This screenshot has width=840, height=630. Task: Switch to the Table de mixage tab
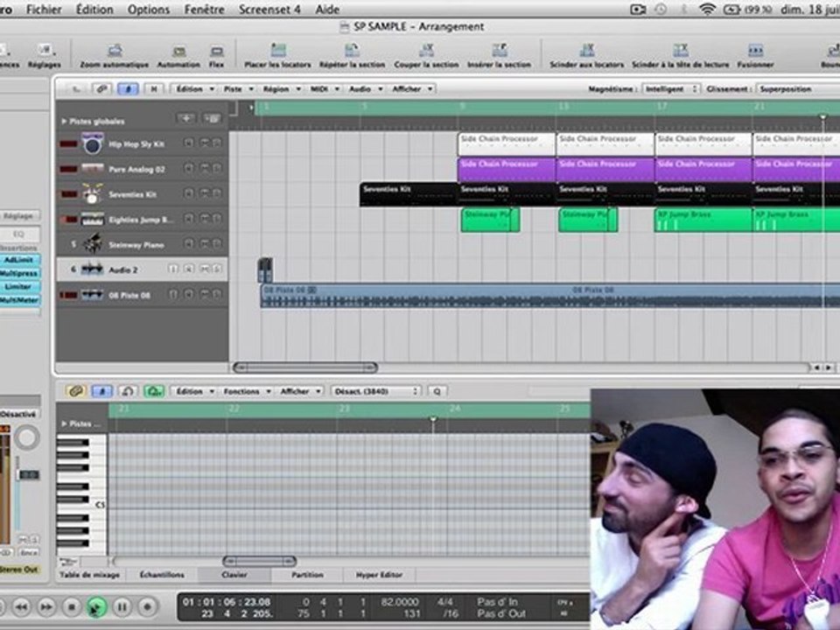[89, 575]
